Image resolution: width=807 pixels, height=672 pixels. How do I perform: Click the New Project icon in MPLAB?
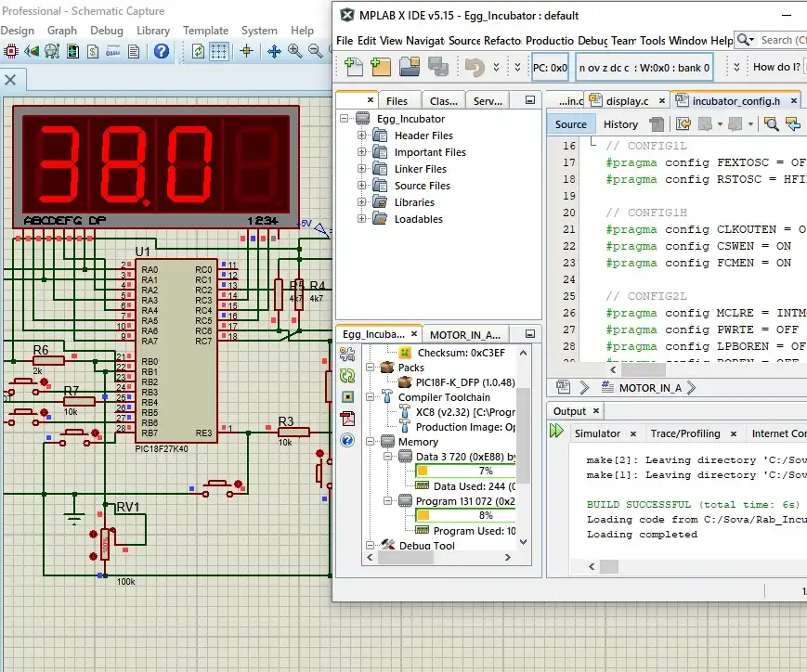click(380, 67)
